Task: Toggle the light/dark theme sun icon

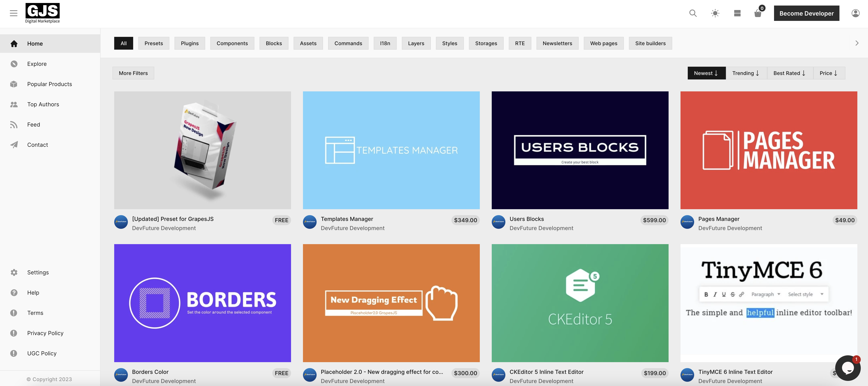Action: pyautogui.click(x=715, y=13)
